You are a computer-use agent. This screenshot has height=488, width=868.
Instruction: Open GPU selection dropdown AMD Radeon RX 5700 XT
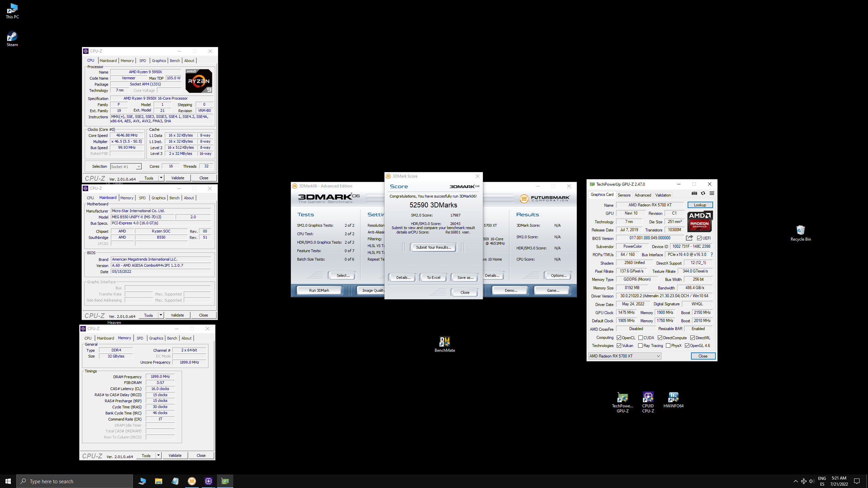(625, 356)
